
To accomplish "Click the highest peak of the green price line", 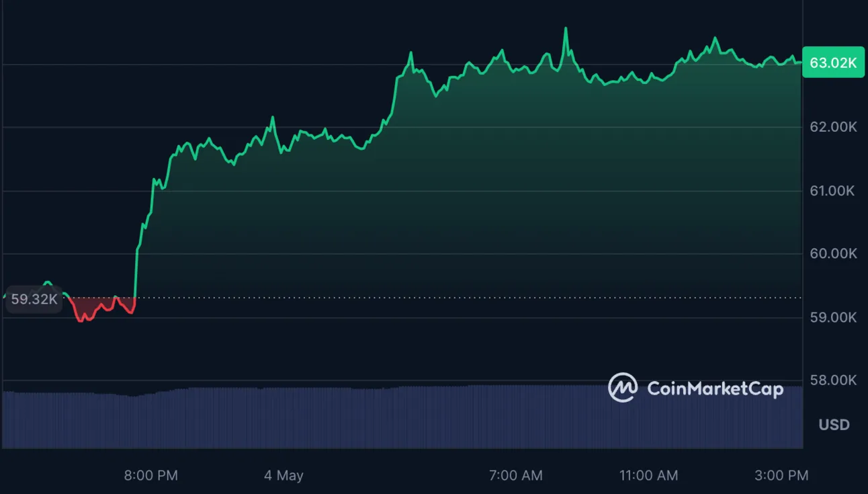I will pyautogui.click(x=566, y=29).
